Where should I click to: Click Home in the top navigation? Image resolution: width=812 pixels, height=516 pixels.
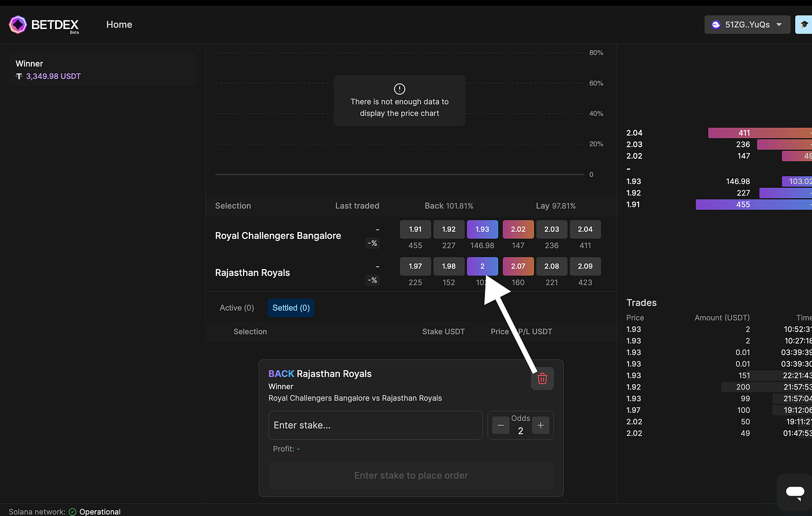(119, 24)
